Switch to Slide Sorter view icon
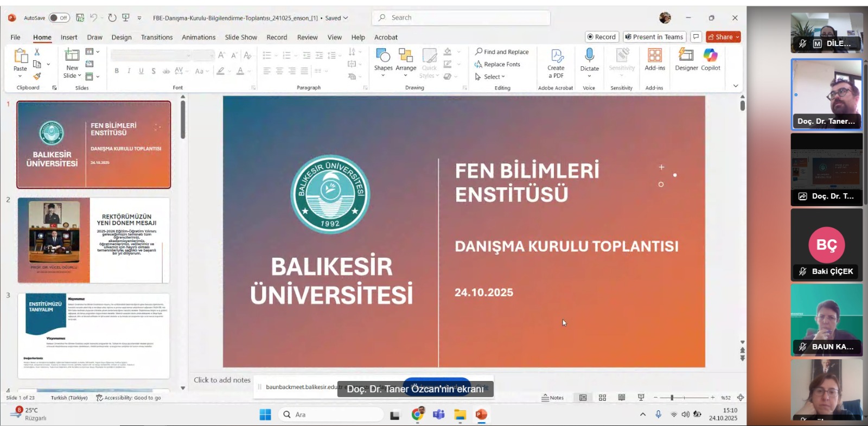The image size is (868, 426). pyautogui.click(x=602, y=398)
